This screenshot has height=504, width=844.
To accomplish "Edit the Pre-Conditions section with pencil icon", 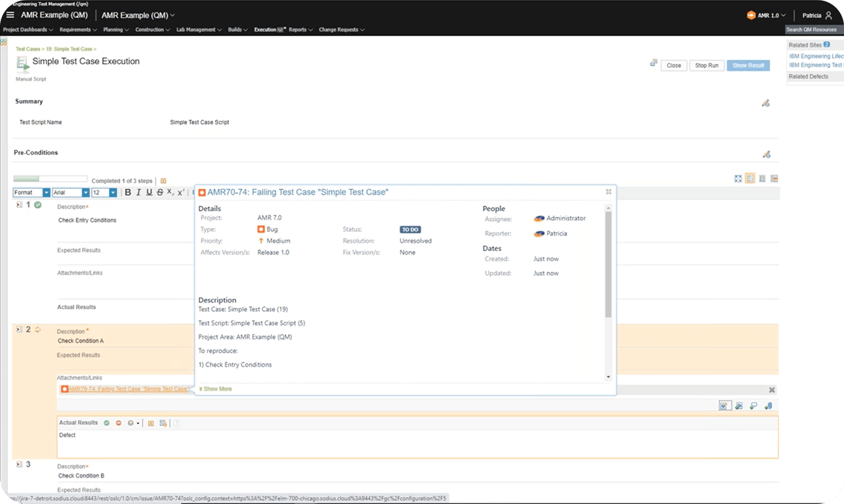I will [x=766, y=154].
